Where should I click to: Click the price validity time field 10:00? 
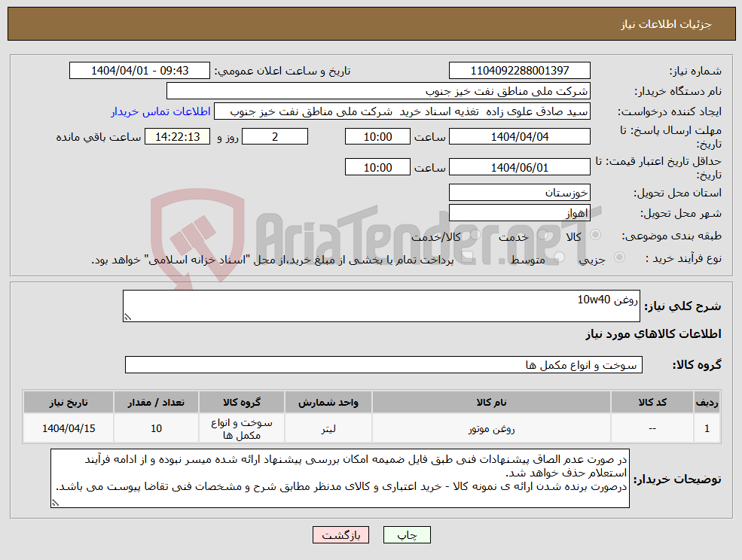point(377,167)
